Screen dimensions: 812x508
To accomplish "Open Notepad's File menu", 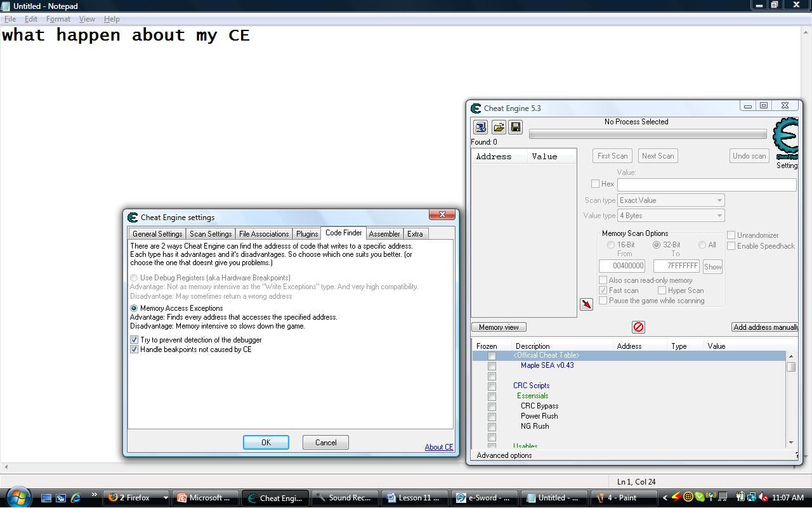I will point(10,19).
